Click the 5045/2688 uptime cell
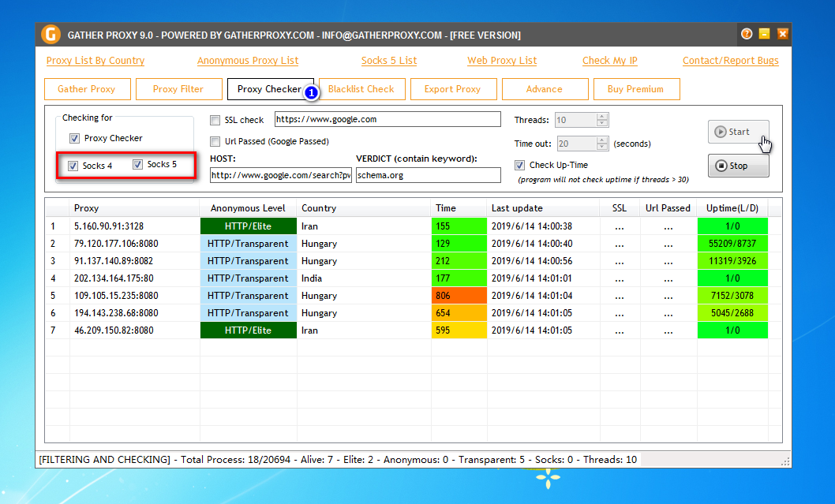The width and height of the screenshot is (835, 504). 732,313
